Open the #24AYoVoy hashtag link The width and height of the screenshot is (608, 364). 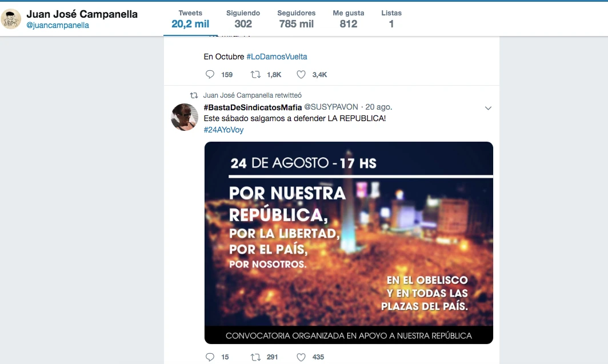point(224,130)
